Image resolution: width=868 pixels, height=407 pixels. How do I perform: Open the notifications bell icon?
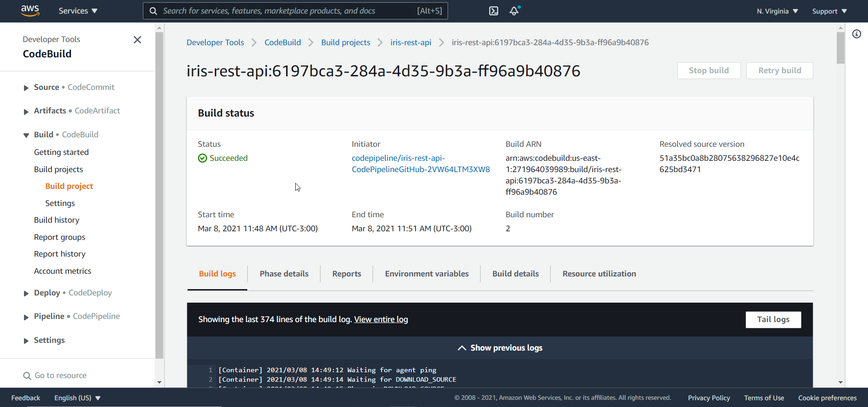[x=514, y=11]
